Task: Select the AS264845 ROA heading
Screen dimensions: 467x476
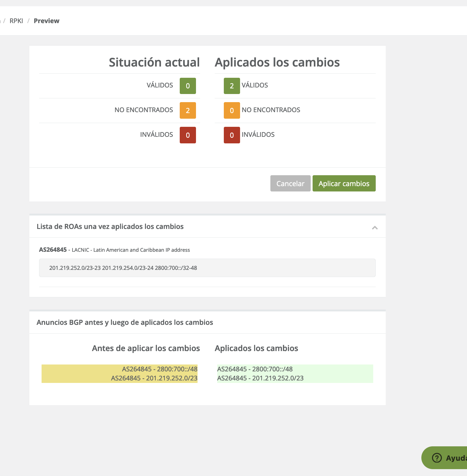Action: point(53,250)
